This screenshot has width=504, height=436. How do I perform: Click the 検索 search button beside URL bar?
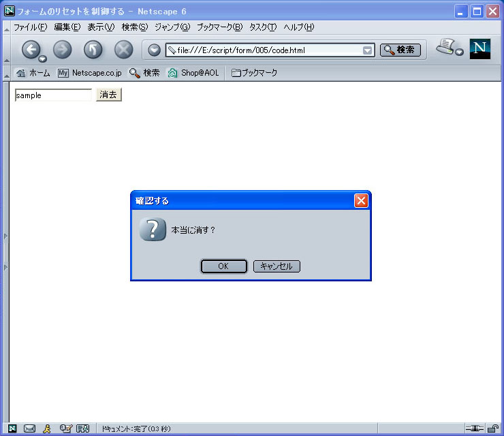coord(400,50)
